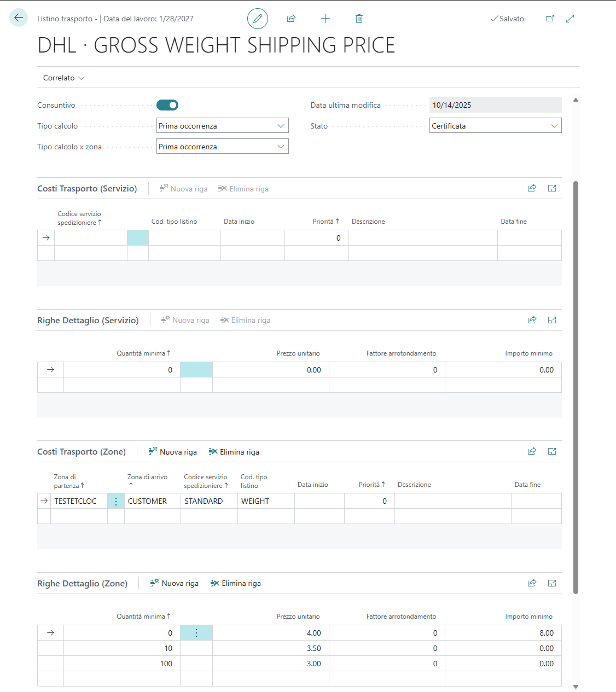The image size is (616, 692).
Task: Share the Costi Trasporto (Zone) section
Action: (x=532, y=451)
